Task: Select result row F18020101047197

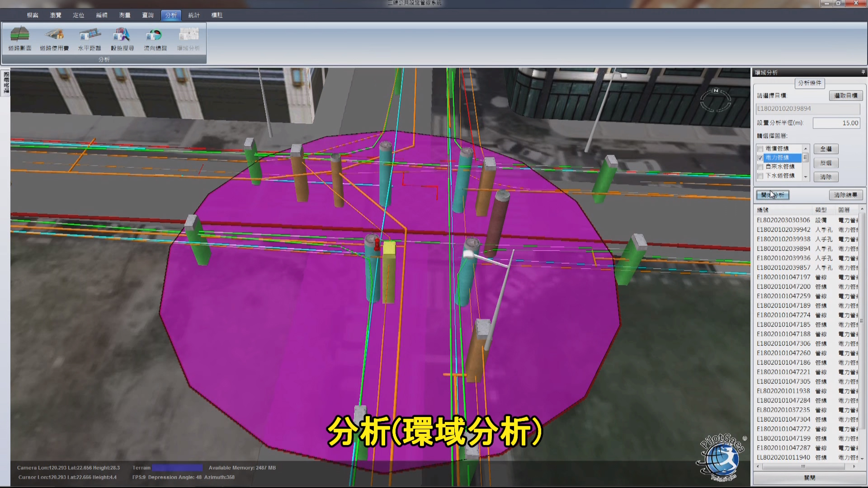Action: (807, 277)
